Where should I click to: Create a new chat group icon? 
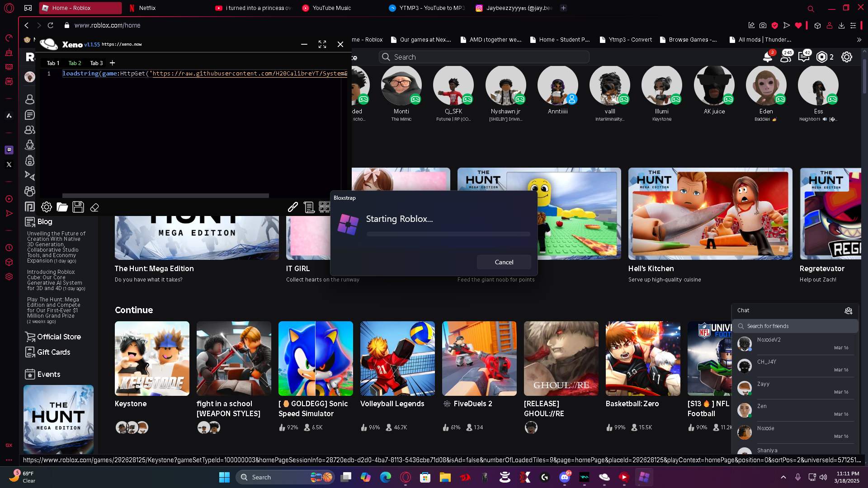click(x=849, y=310)
